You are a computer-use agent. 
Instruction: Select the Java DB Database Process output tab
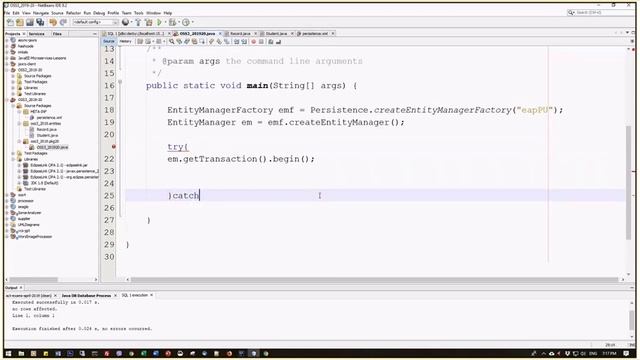86,296
